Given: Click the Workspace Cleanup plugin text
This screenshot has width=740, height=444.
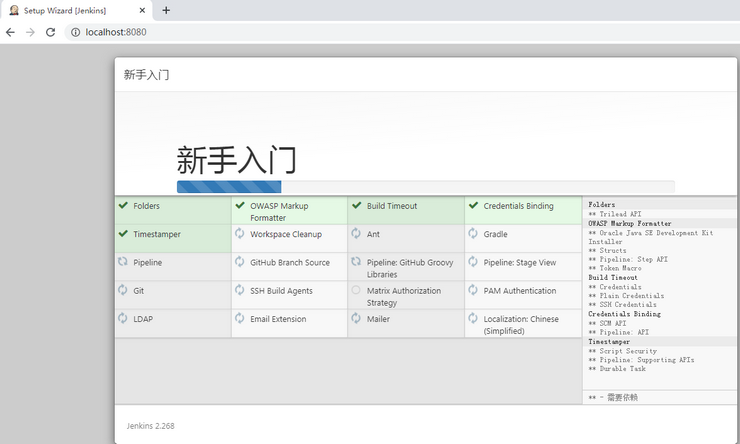Looking at the screenshot, I should 286,234.
